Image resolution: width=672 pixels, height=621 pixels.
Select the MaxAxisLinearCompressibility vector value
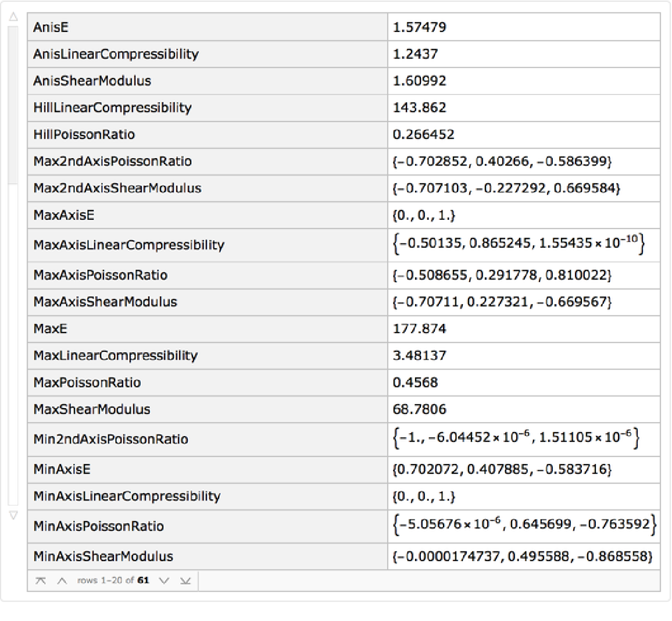(x=519, y=244)
